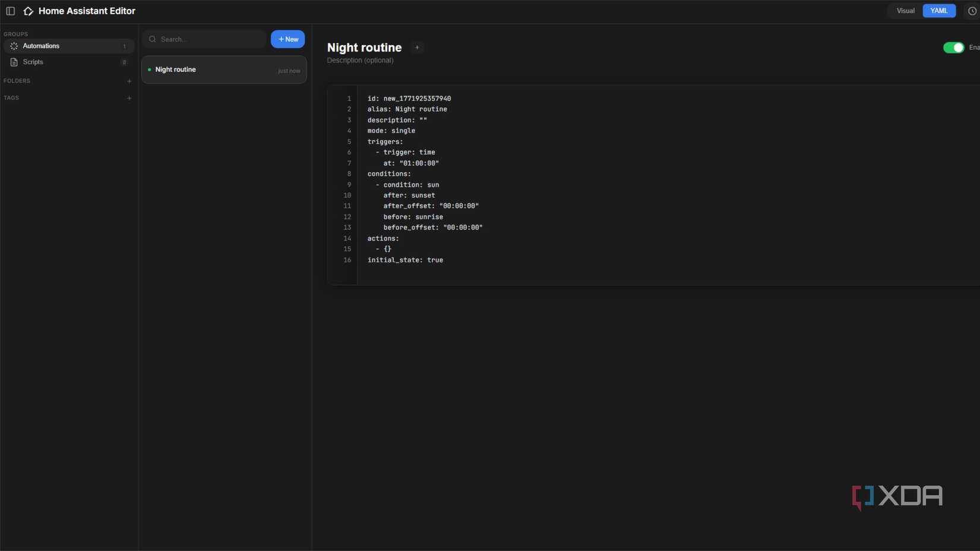Click the Home Assistant house logo
Viewport: 980px width, 551px height.
pyautogui.click(x=28, y=11)
